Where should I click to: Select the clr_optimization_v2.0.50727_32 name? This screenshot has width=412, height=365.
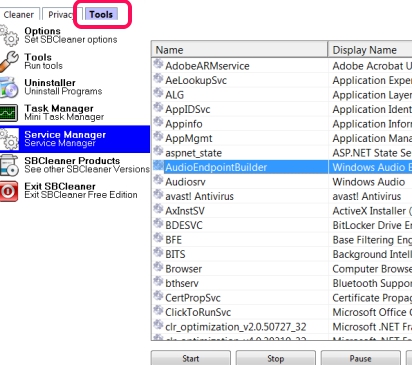point(236,327)
